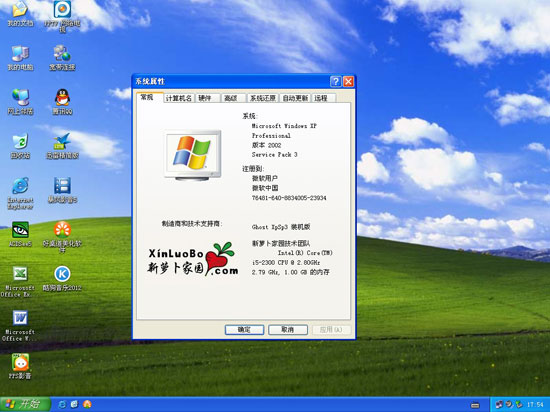Select the 网上邻居 network icon

(20, 102)
